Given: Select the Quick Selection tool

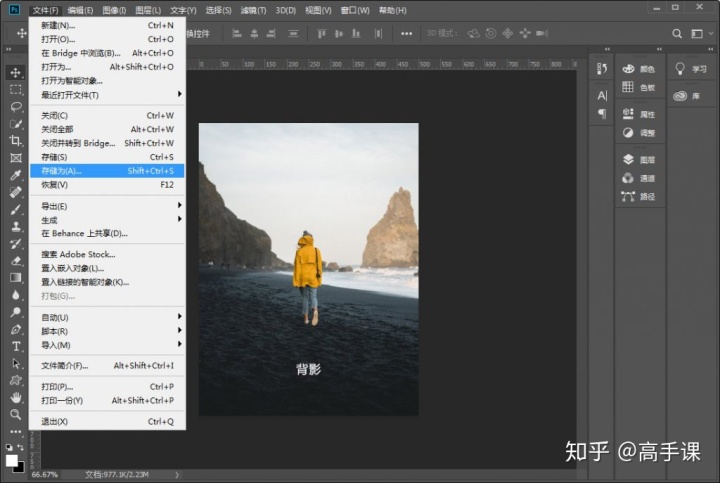Looking at the screenshot, I should (16, 124).
